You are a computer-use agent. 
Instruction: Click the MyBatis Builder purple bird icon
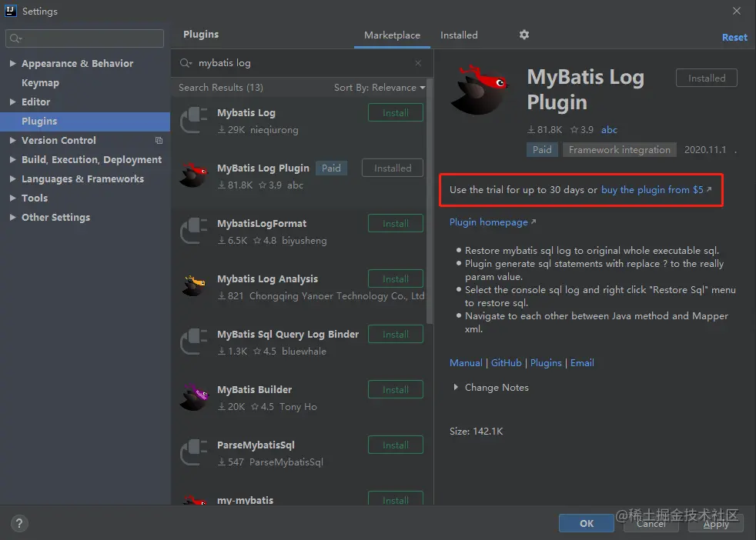(194, 397)
